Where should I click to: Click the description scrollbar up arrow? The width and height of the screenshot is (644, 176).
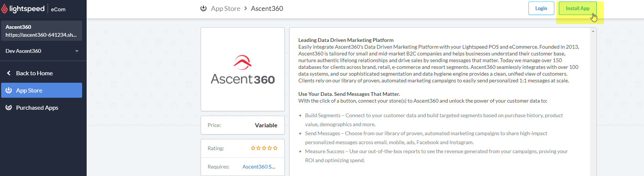click(593, 31)
